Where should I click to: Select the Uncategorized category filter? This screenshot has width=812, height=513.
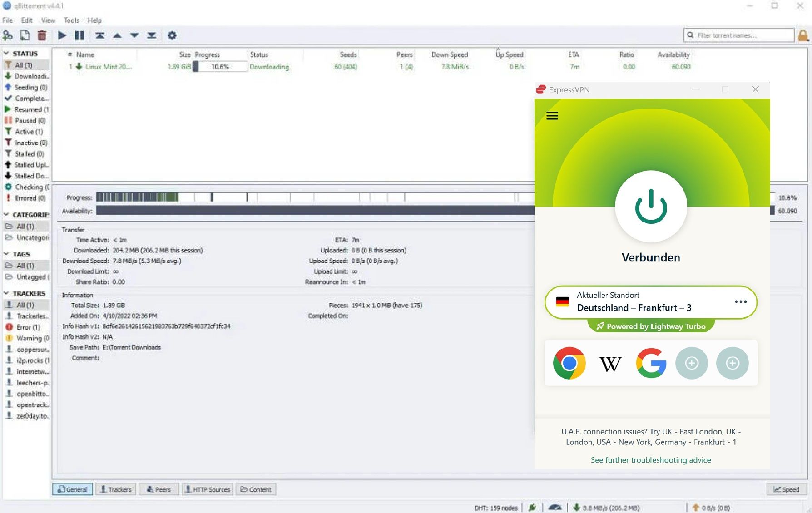[26, 237]
